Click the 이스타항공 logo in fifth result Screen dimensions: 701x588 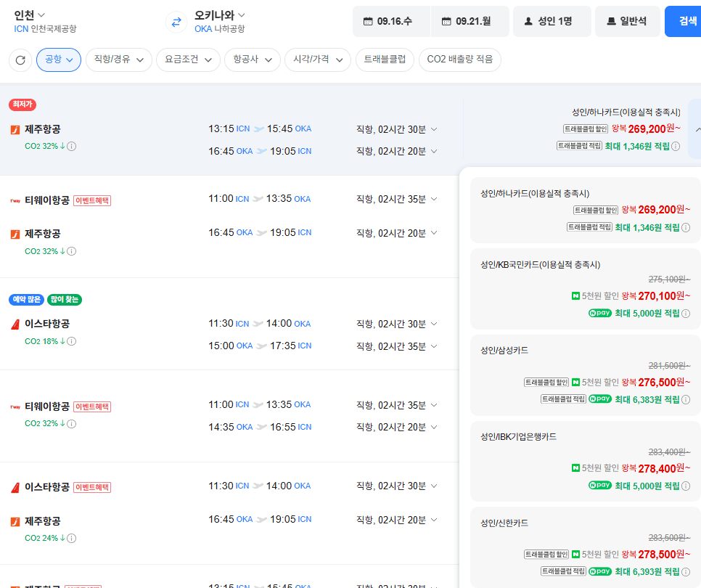tap(15, 487)
